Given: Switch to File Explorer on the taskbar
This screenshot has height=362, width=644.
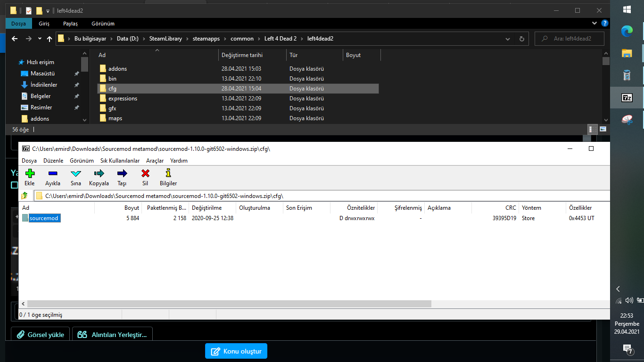Looking at the screenshot, I should pos(627,53).
